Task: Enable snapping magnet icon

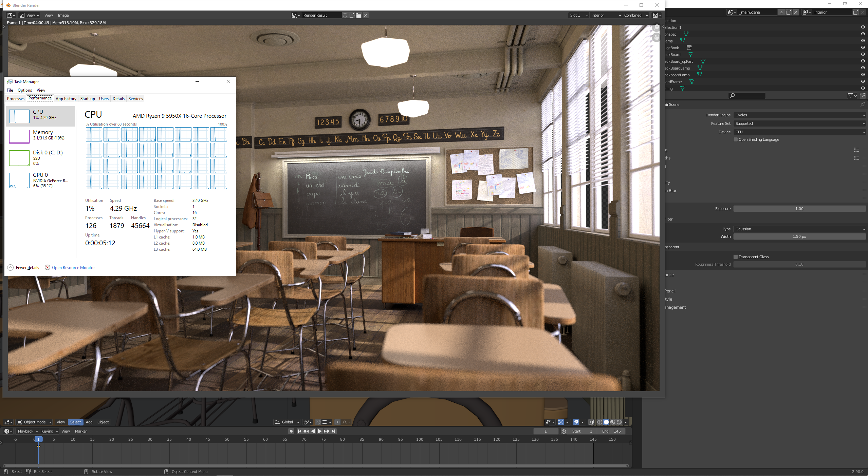Action: [x=318, y=422]
